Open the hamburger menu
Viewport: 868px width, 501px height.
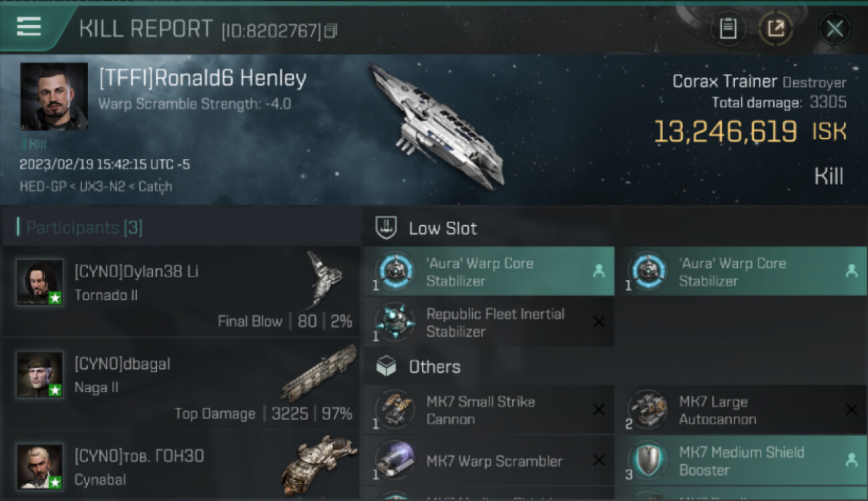[x=29, y=27]
